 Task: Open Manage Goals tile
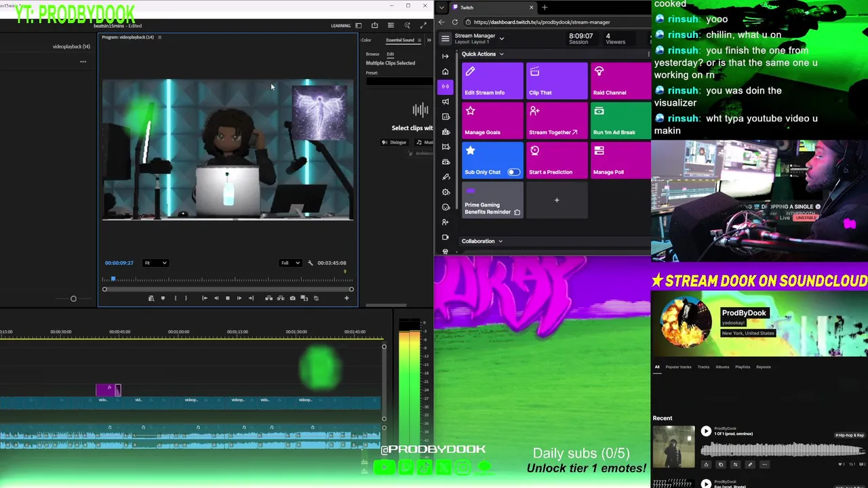(x=492, y=121)
